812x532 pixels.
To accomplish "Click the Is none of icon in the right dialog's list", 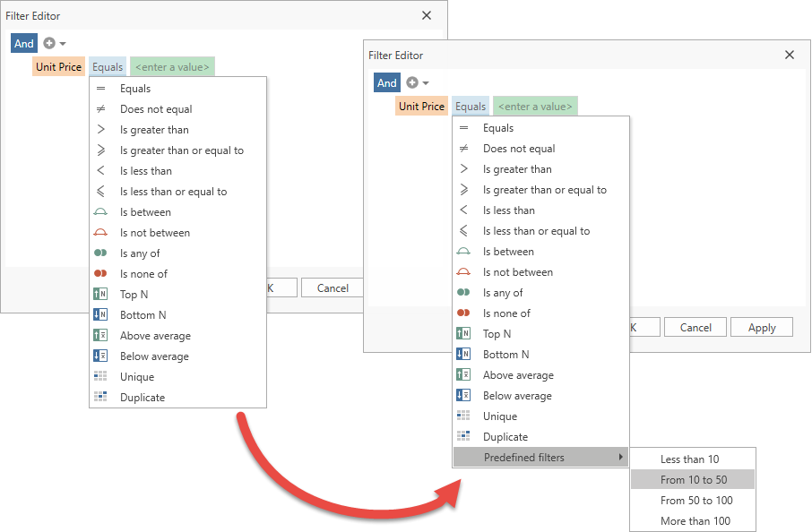I will 463,313.
